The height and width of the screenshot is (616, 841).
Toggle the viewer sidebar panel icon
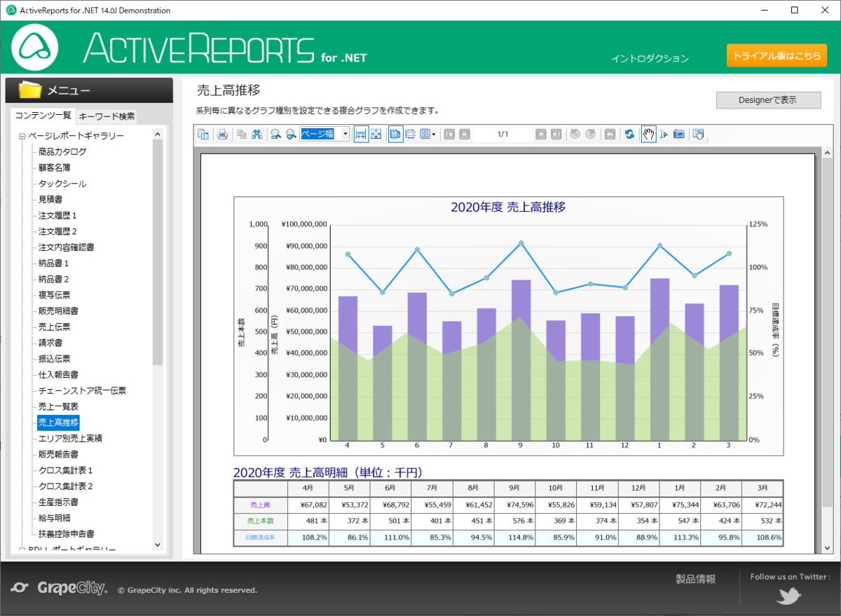click(x=203, y=134)
